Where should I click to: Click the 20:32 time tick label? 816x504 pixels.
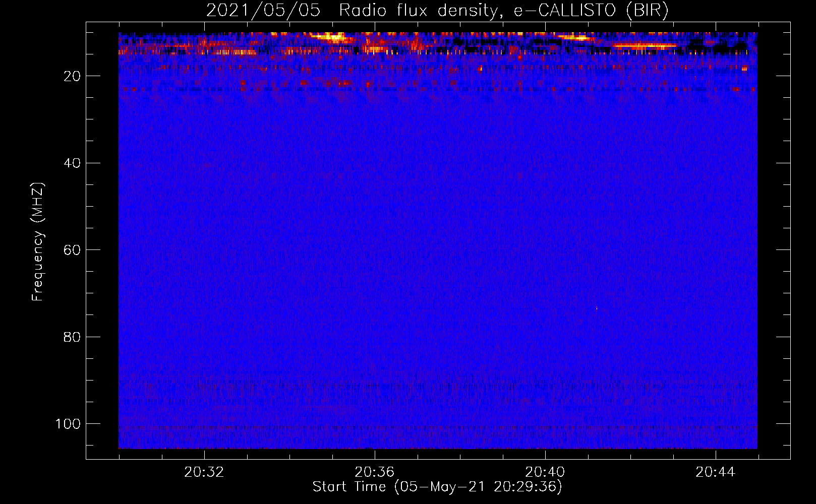(x=204, y=472)
